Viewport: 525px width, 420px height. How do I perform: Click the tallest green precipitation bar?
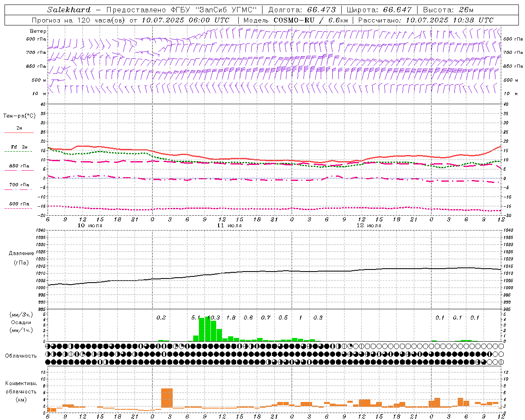208,329
